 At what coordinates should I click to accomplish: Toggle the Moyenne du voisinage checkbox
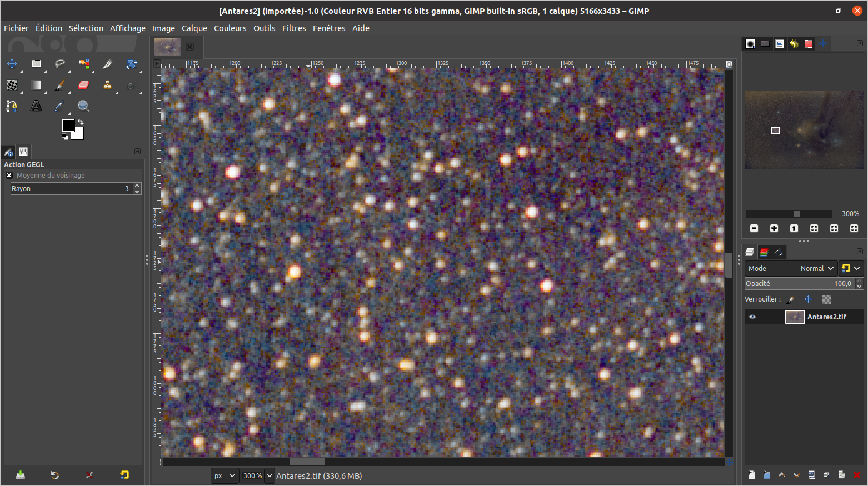click(x=9, y=175)
